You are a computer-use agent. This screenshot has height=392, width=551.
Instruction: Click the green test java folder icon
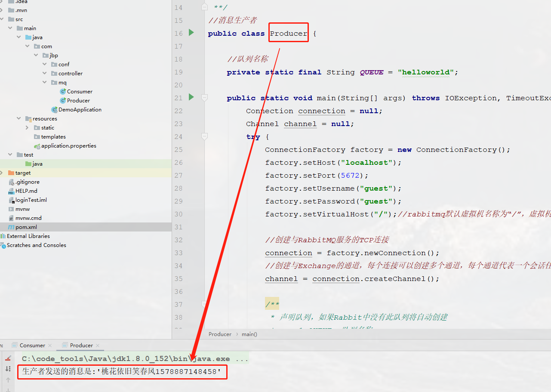pos(28,164)
